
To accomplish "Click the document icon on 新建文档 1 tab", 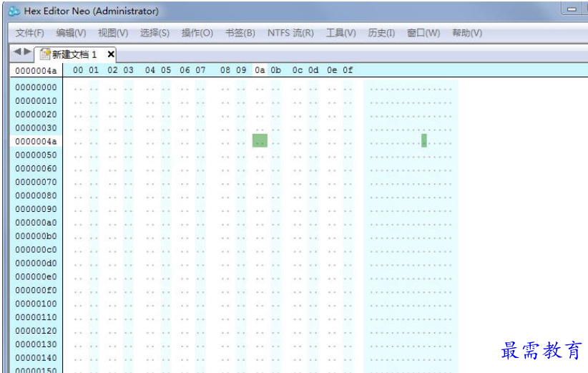I will (45, 54).
